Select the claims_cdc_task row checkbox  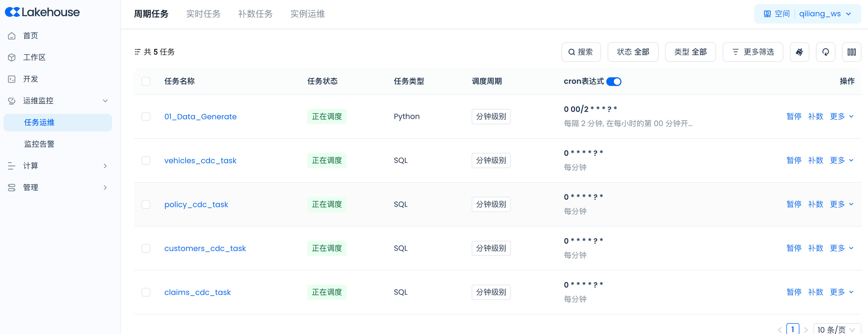[x=146, y=292]
